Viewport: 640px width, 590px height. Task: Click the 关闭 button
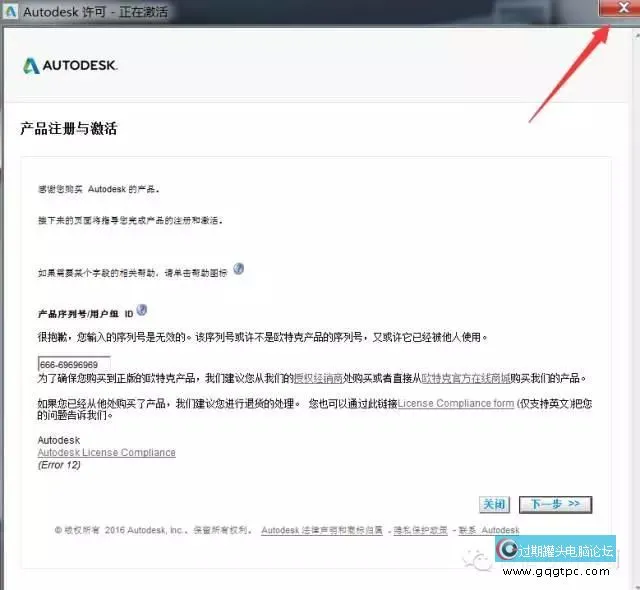click(x=494, y=504)
